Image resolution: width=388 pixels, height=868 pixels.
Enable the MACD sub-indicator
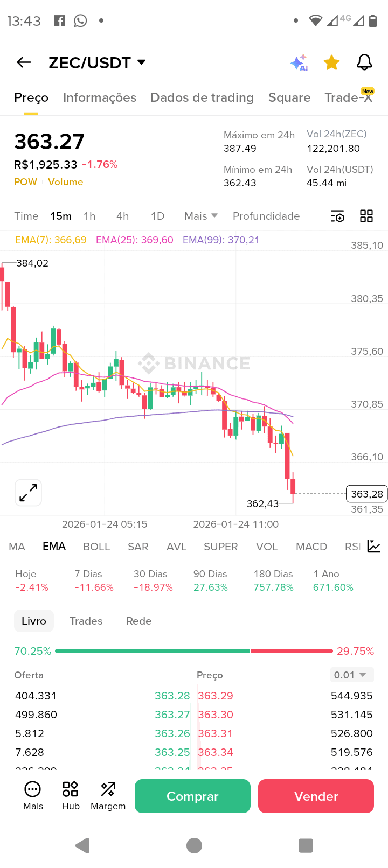[x=311, y=547]
